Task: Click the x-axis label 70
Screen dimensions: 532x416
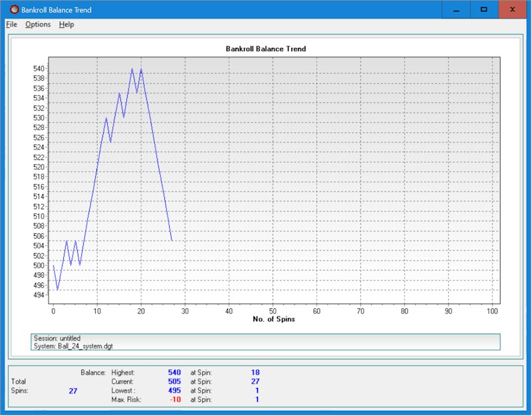Action: (360, 311)
